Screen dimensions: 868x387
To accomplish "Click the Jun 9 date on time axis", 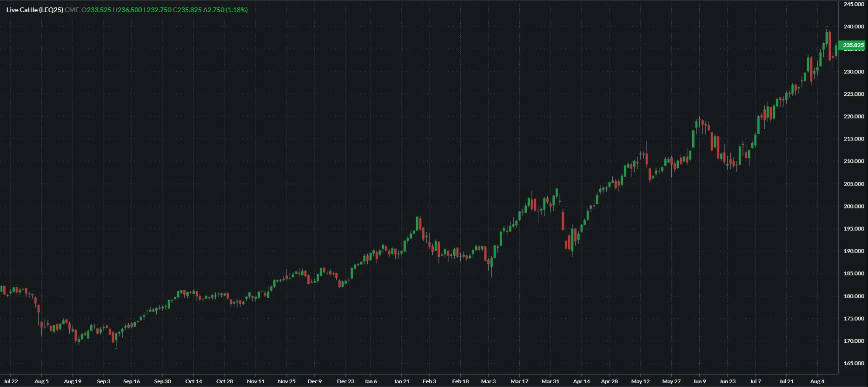I will [x=699, y=381].
